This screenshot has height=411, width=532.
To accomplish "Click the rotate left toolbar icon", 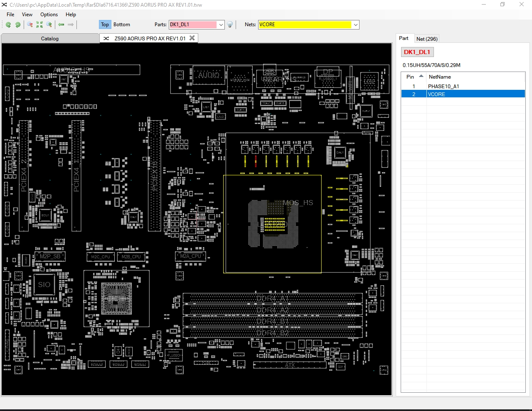I will (x=8, y=25).
